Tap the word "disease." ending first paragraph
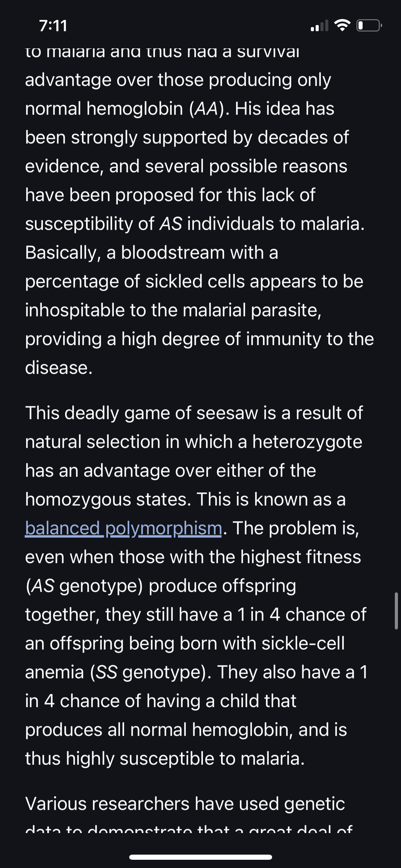401x868 pixels. click(59, 367)
